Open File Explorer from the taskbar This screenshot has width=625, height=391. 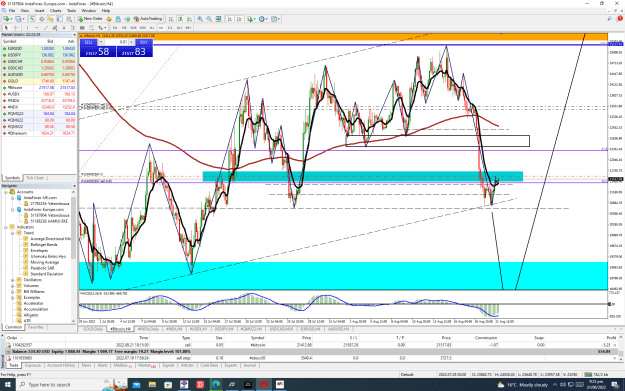(152, 385)
